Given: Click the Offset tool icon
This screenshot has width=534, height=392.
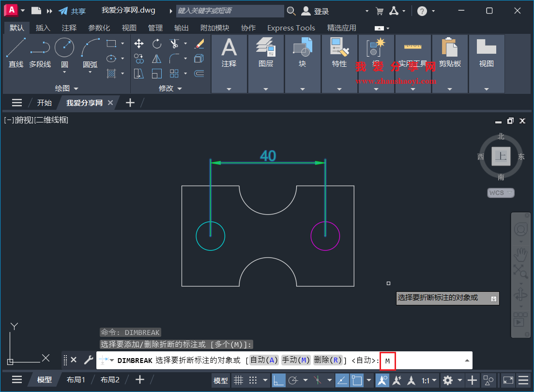Looking at the screenshot, I should click(x=199, y=74).
